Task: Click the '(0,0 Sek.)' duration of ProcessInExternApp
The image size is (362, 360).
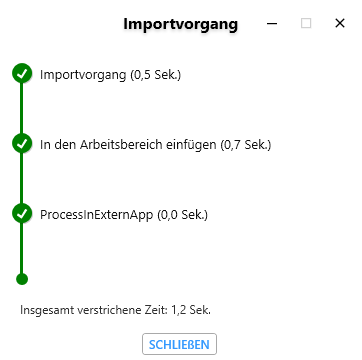Action: (x=182, y=215)
